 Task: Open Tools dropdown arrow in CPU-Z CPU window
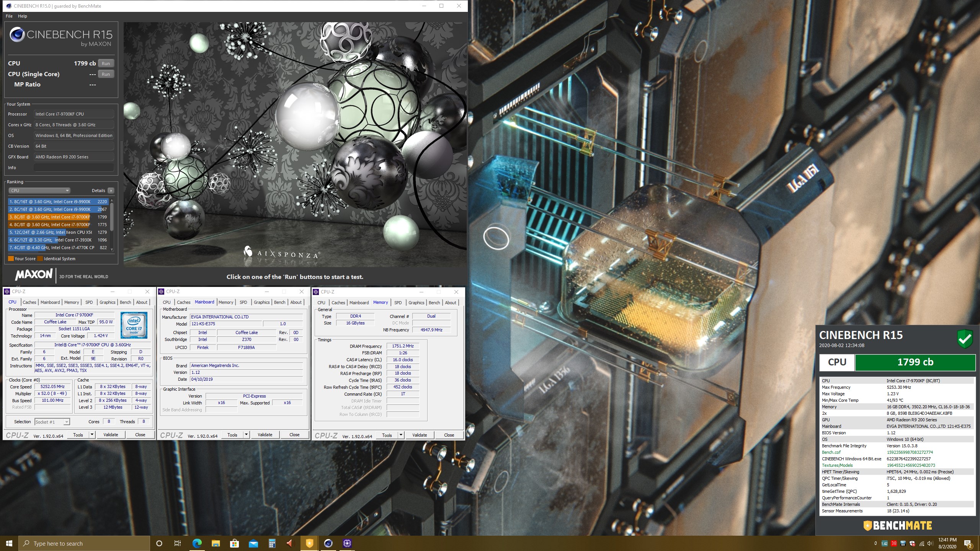[92, 435]
